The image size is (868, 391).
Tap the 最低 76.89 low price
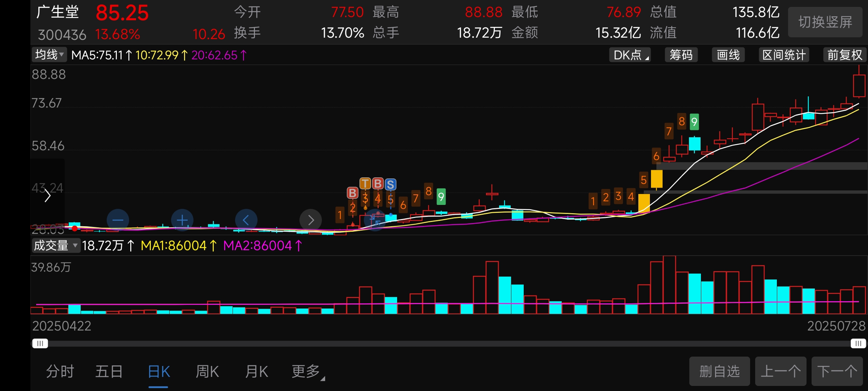click(624, 12)
